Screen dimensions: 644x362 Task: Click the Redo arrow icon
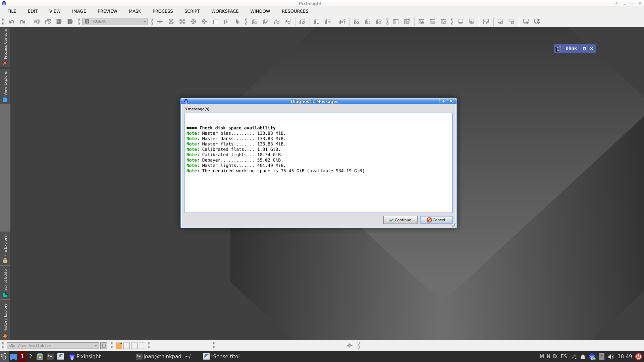[22, 22]
